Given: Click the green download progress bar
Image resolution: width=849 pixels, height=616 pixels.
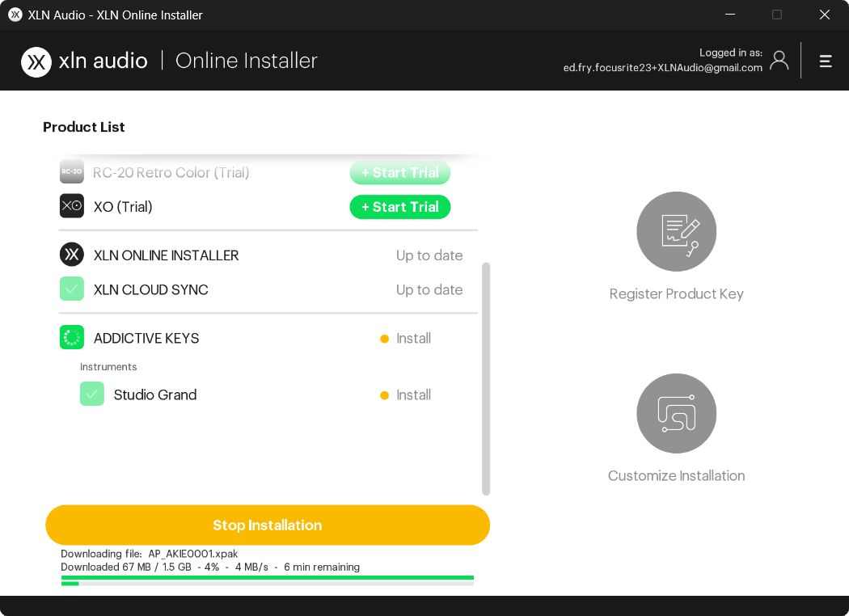Looking at the screenshot, I should (268, 577).
